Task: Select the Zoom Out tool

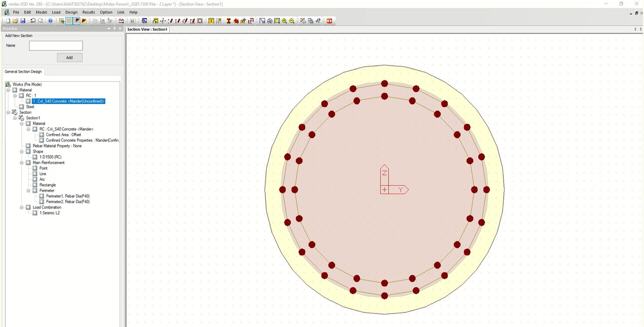Action: coord(292,21)
